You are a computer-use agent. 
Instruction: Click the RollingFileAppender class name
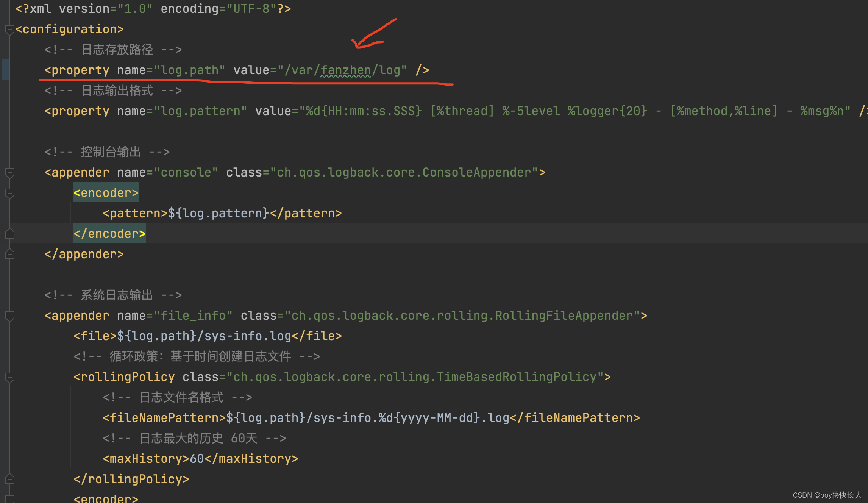coord(564,316)
